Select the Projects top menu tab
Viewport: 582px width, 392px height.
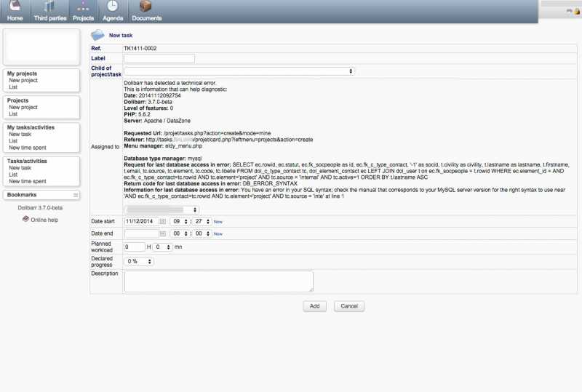pyautogui.click(x=84, y=12)
